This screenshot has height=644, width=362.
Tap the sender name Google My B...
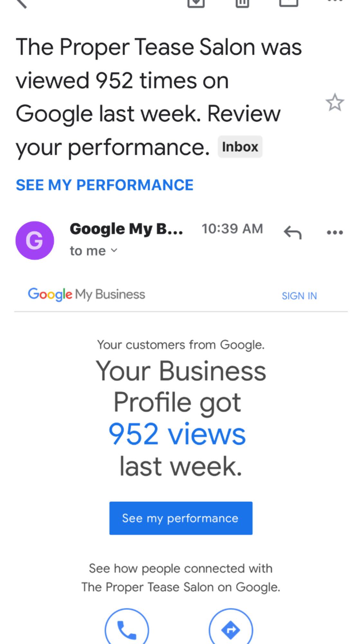pos(126,229)
